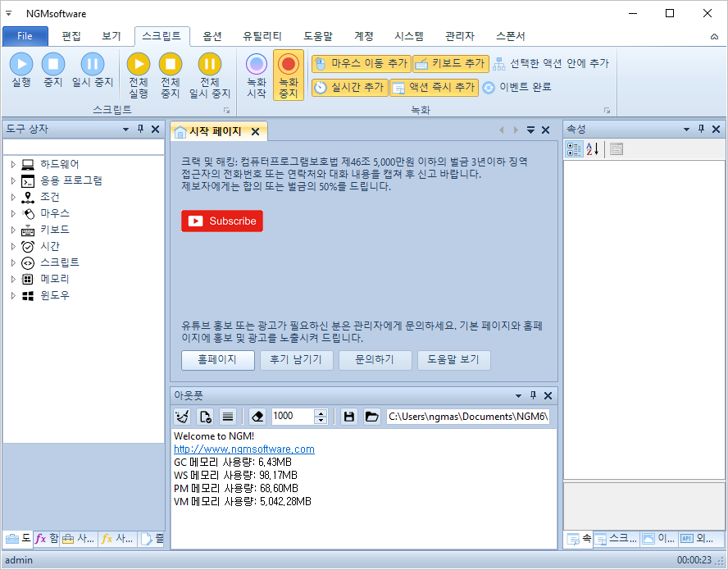This screenshot has height=570, width=728.
Task: Click the 도움말 보기 button
Action: (x=454, y=360)
